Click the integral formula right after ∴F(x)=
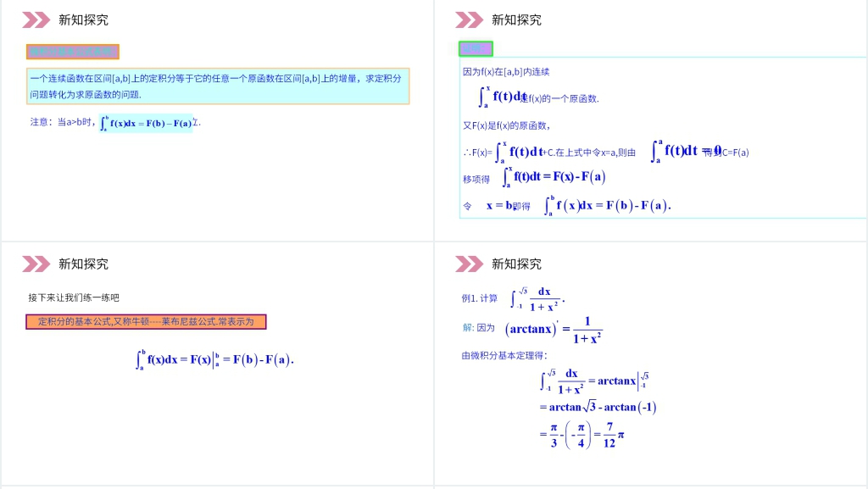868x489 pixels. tap(518, 152)
